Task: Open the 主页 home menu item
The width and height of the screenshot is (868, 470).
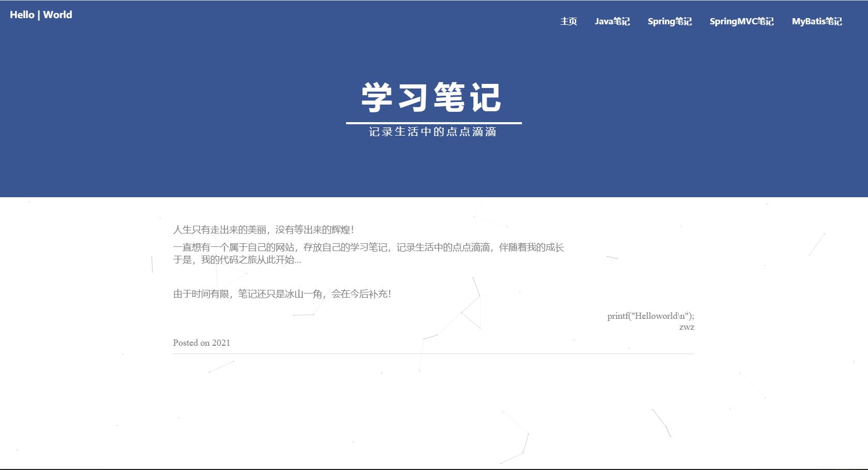Action: pyautogui.click(x=568, y=21)
